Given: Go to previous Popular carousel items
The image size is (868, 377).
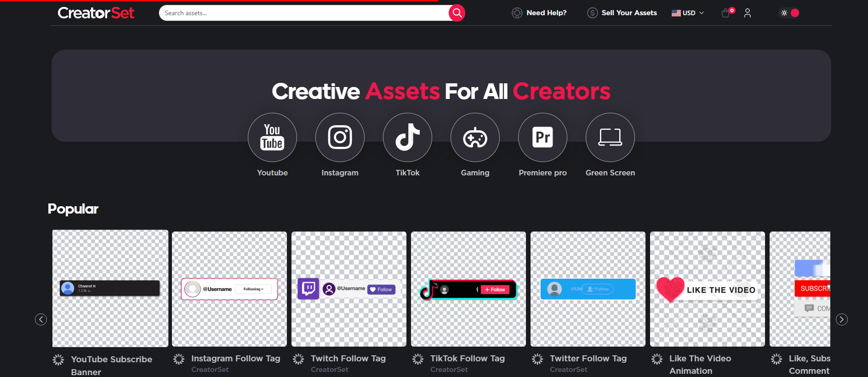Looking at the screenshot, I should (41, 319).
